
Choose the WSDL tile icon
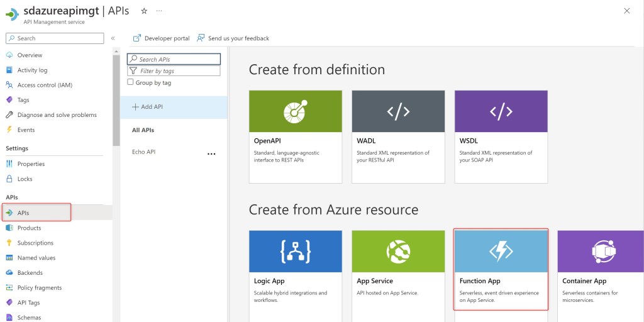click(501, 111)
